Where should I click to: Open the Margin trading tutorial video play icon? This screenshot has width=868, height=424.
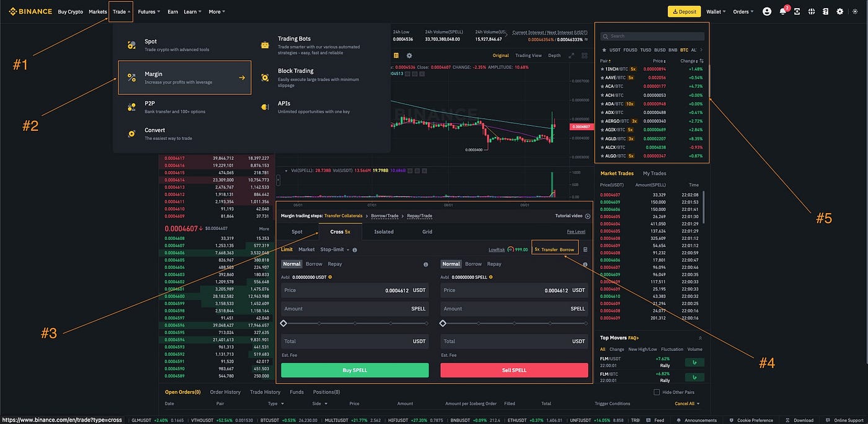tap(587, 216)
